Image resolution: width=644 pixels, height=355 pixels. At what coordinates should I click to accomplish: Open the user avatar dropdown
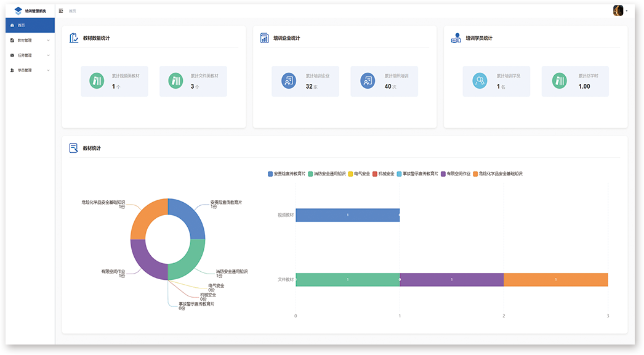619,10
